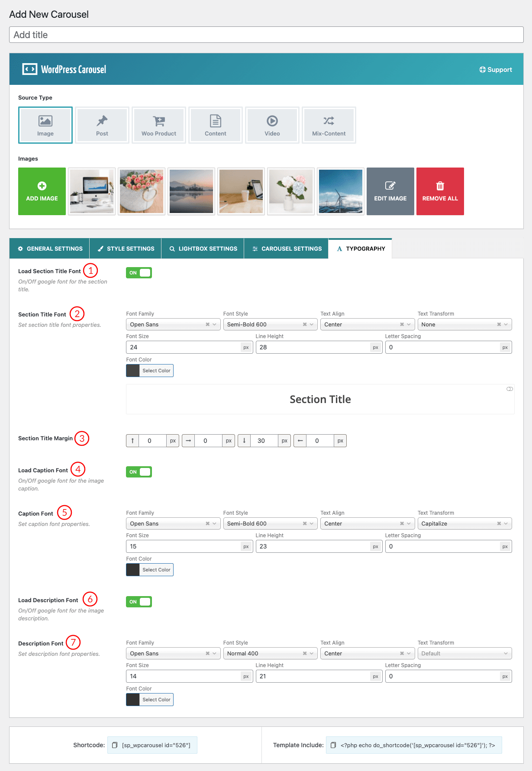
Task: Click the Add title input field
Action: (266, 35)
